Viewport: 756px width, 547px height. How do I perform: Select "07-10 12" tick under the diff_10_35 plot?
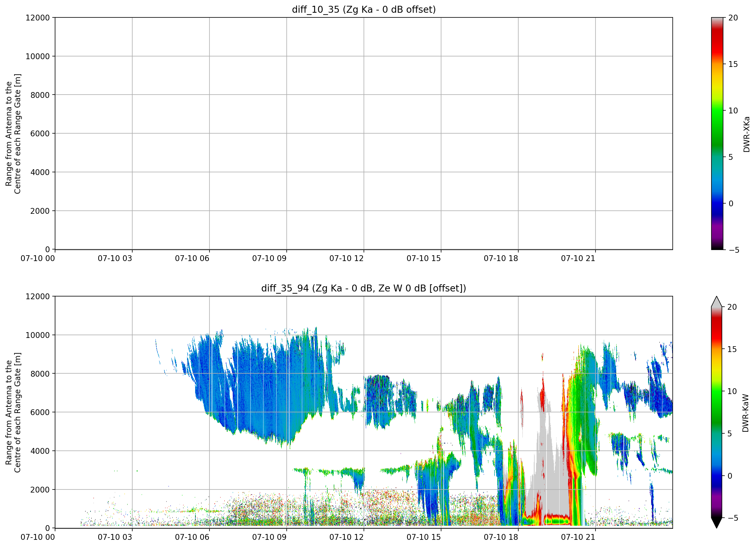click(x=346, y=259)
